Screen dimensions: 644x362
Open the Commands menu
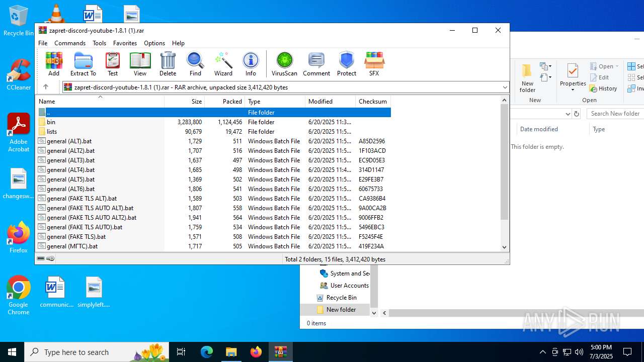pyautogui.click(x=70, y=43)
